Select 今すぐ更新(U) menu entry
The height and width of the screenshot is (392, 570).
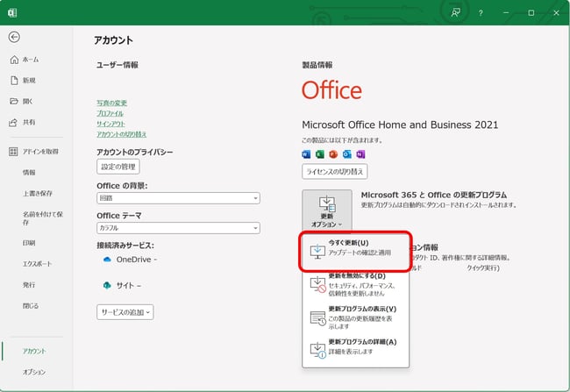point(355,252)
